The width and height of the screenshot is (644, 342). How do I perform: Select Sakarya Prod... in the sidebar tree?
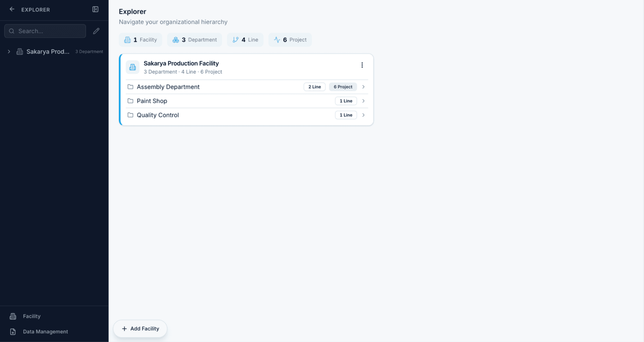48,52
